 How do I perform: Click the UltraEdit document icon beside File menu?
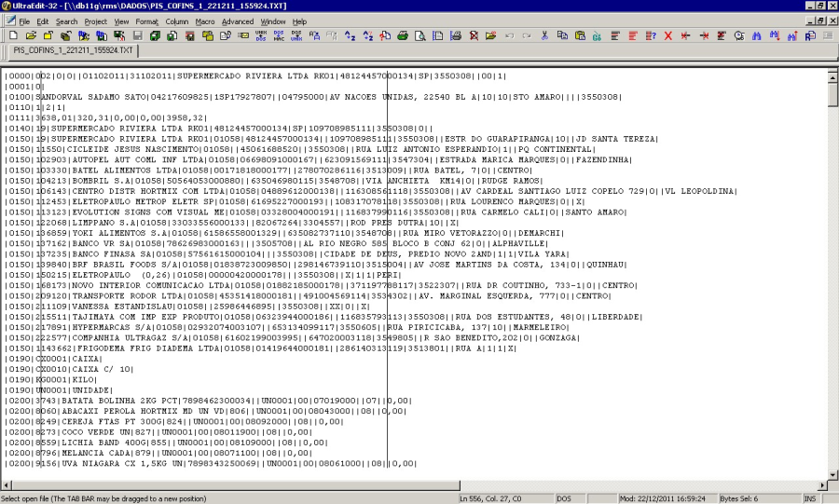tap(10, 20)
